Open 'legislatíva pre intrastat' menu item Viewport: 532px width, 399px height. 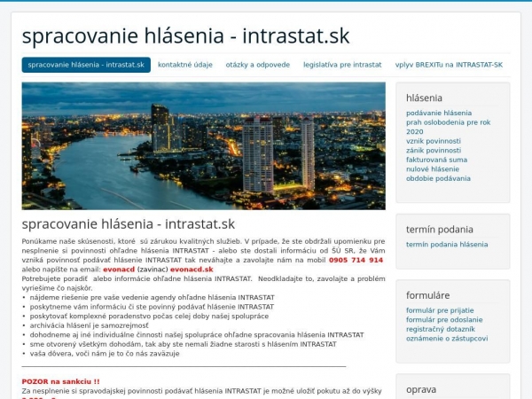[342, 65]
